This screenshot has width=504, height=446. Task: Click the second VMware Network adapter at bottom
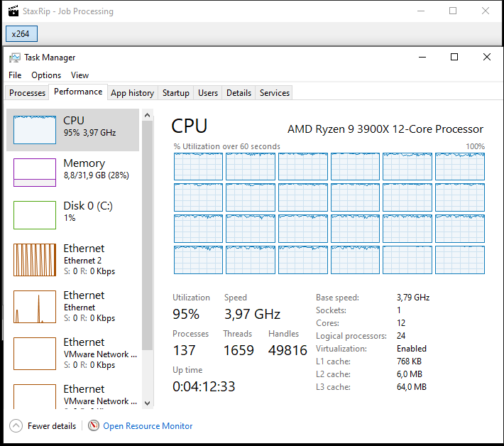point(100,401)
